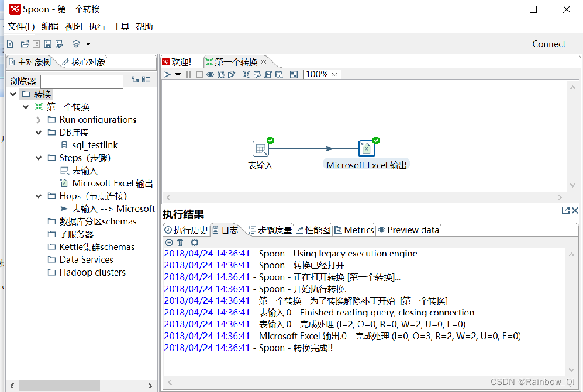Clear log with trash icon
This screenshot has width=583, height=392.
(180, 242)
